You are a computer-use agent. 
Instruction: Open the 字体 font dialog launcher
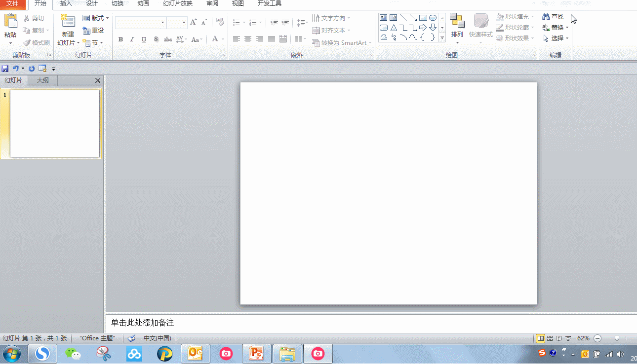(x=223, y=55)
